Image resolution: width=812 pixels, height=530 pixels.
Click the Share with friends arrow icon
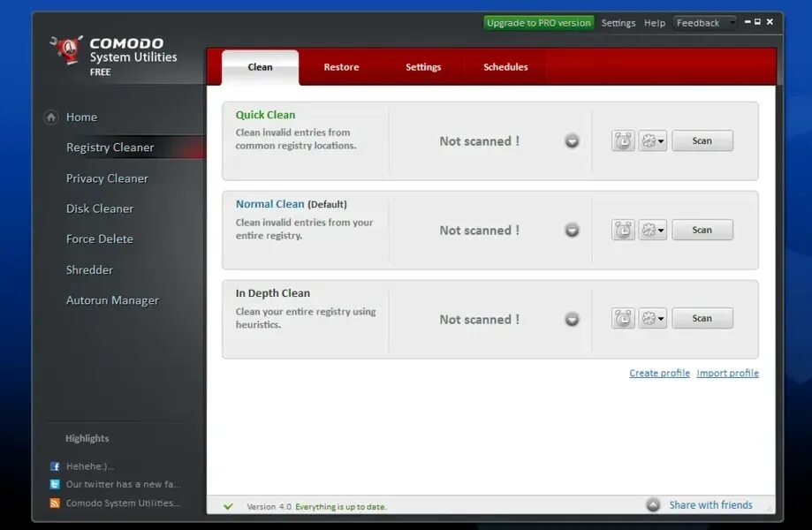(x=653, y=504)
